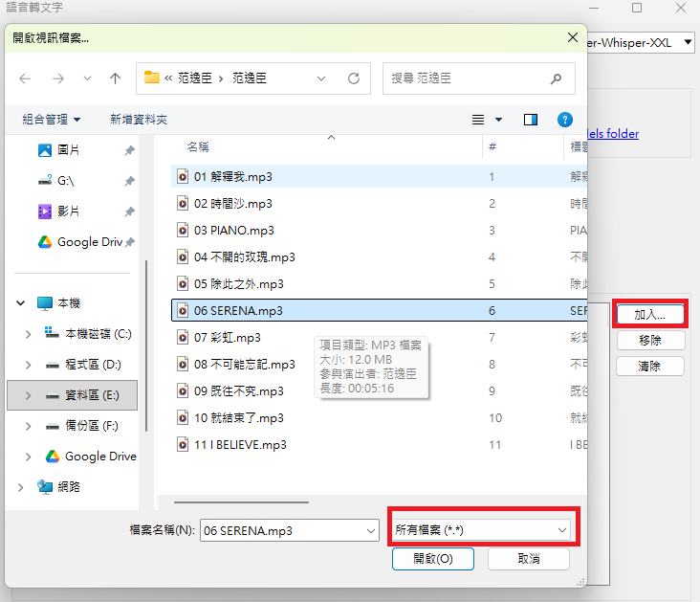Collapse the 本機 tree node
Image resolution: width=700 pixels, height=602 pixels.
point(20,303)
